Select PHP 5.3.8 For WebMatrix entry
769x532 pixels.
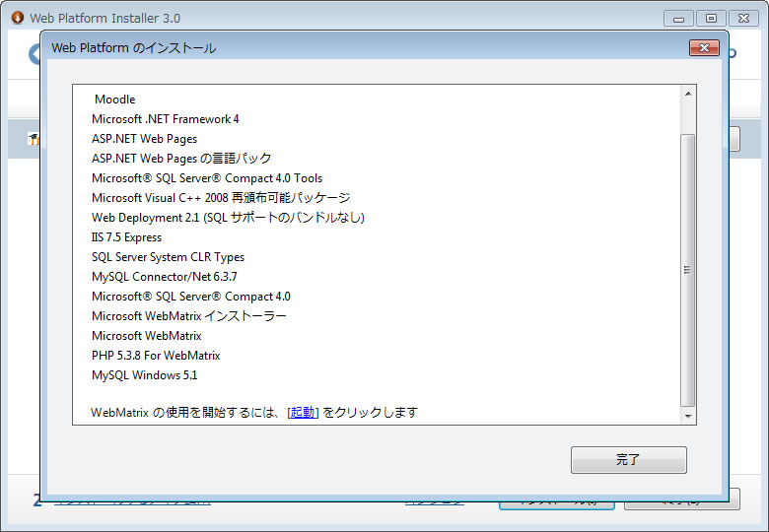coord(156,356)
